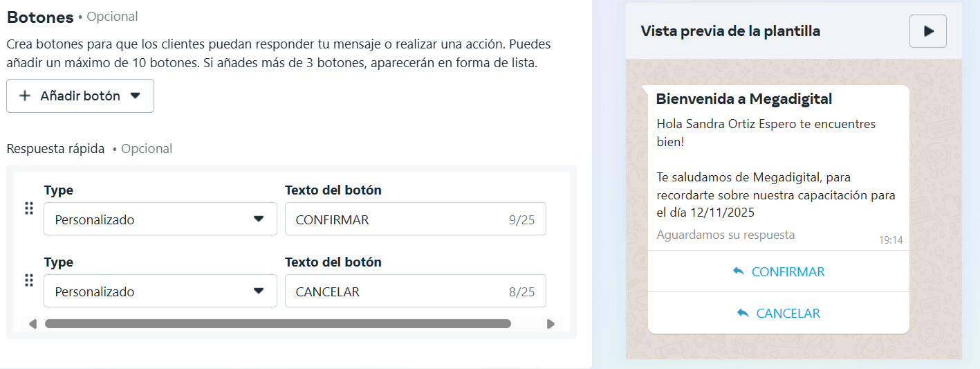Viewport: 980px width, 369px height.
Task: Click the Aguardamos su respuesta footer text
Action: point(725,235)
